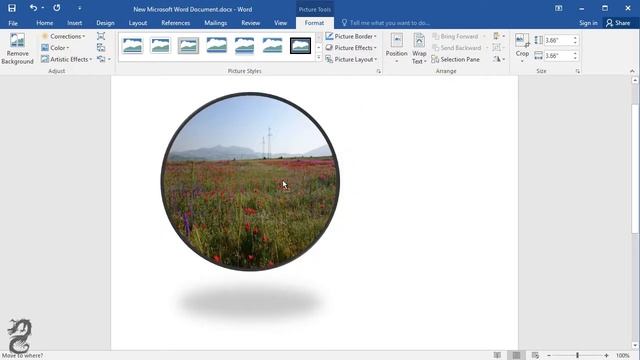Click the Remove Background tool
The width and height of the screenshot is (640, 360).
click(x=18, y=49)
